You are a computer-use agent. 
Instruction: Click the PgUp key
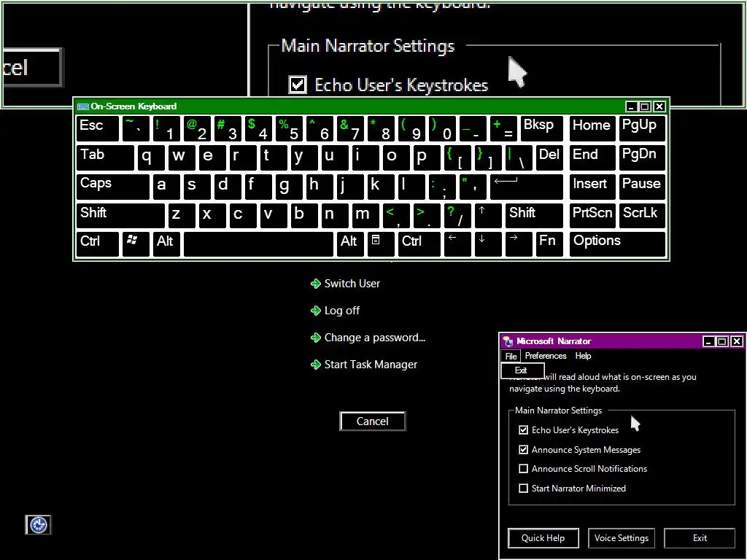642,128
